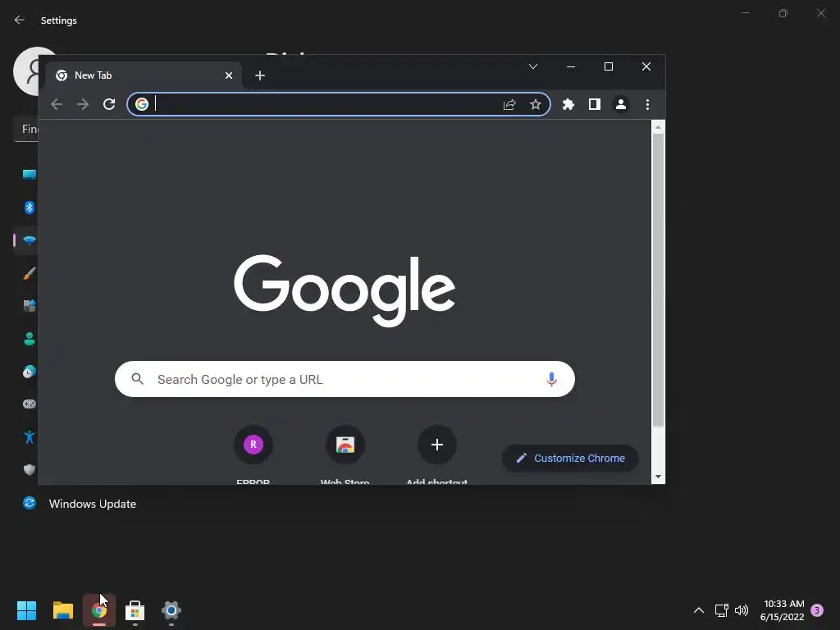The image size is (840, 630).
Task: Open the network tray icon
Action: click(x=722, y=610)
